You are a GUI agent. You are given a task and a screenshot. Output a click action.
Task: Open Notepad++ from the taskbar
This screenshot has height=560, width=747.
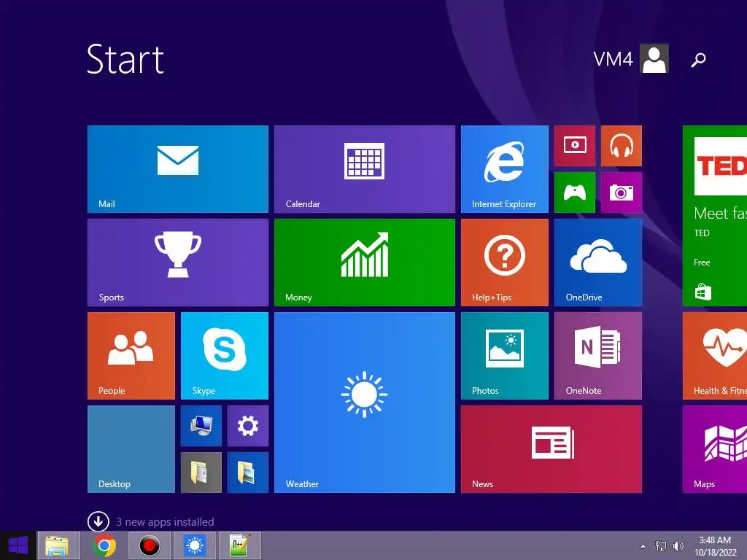[240, 545]
